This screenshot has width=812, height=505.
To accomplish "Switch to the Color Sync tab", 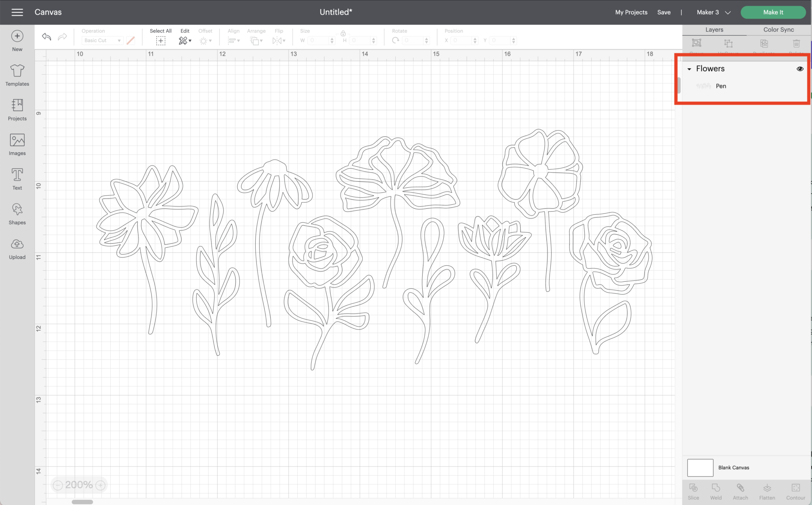I will [x=778, y=29].
